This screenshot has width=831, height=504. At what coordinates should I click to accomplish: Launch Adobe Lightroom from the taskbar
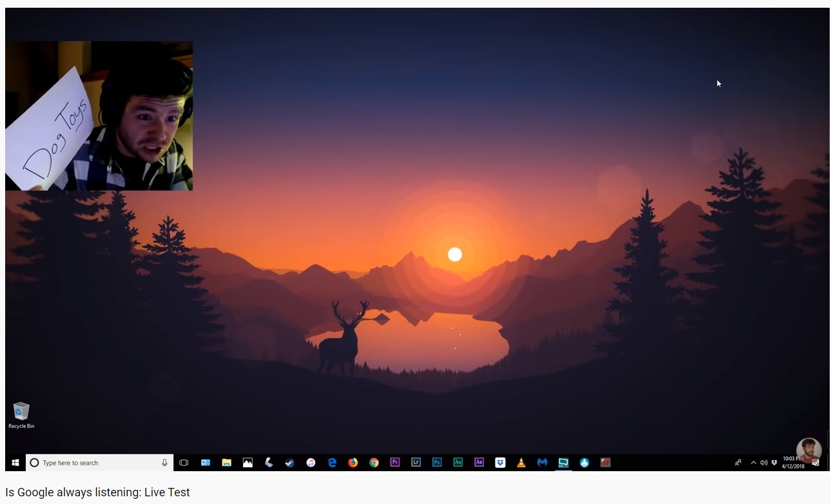(x=416, y=463)
